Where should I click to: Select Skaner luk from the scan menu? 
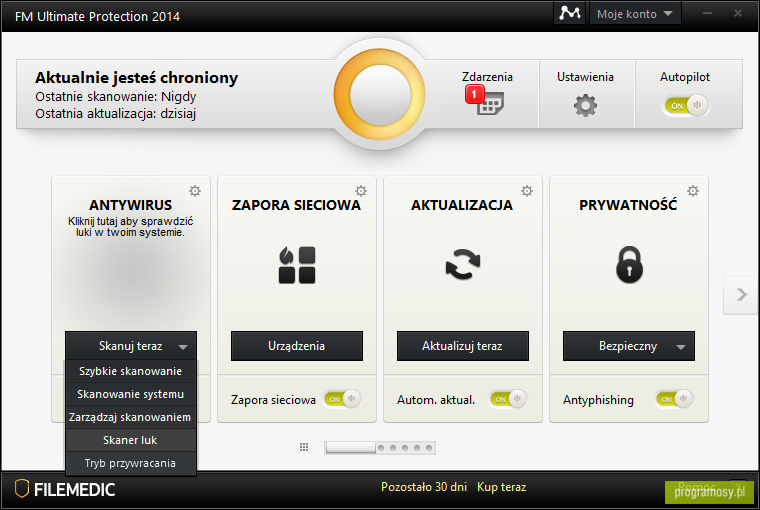130,440
